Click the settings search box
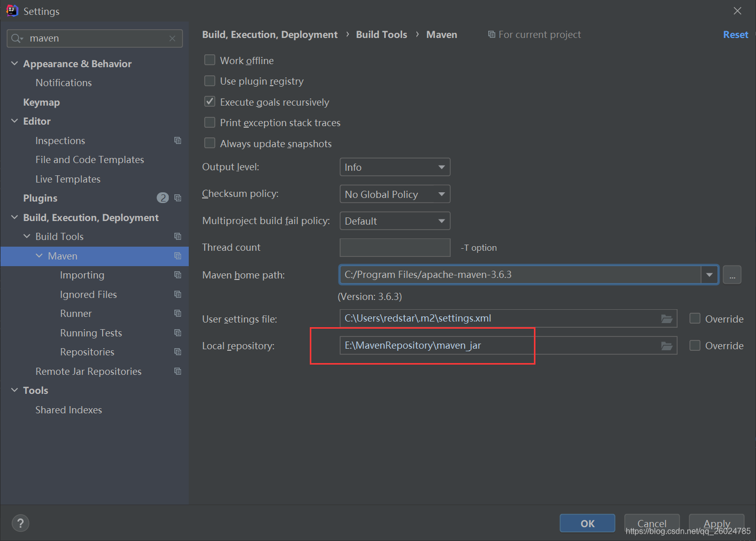756x541 pixels. click(95, 38)
